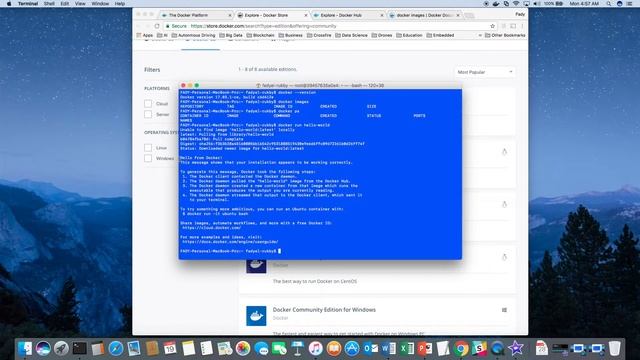The image size is (640, 360).
Task: Open the Data Science bookmarks folder
Action: 351,36
